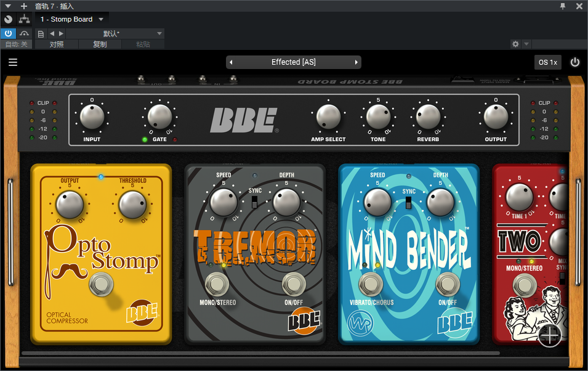The width and height of the screenshot is (588, 371).
Task: Open the Effected [AS] preset selector
Action: pyautogui.click(x=293, y=62)
